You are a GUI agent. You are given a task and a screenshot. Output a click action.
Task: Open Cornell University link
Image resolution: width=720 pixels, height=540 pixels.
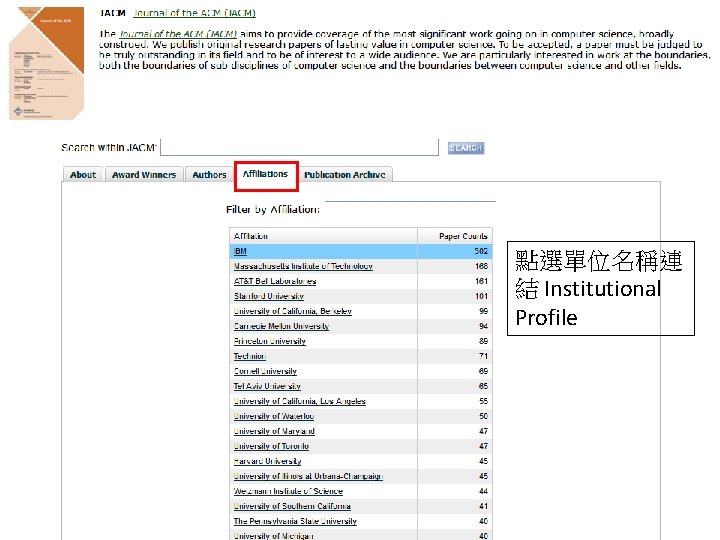pos(265,371)
